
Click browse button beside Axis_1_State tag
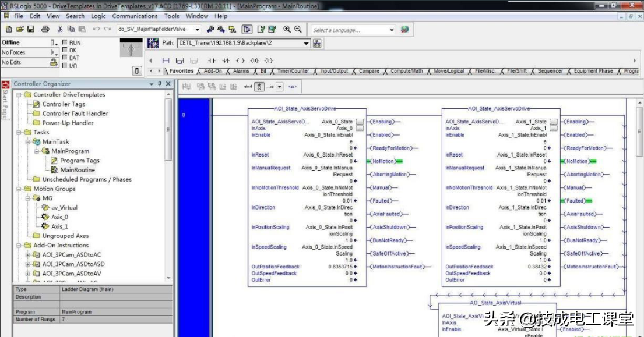tap(553, 122)
